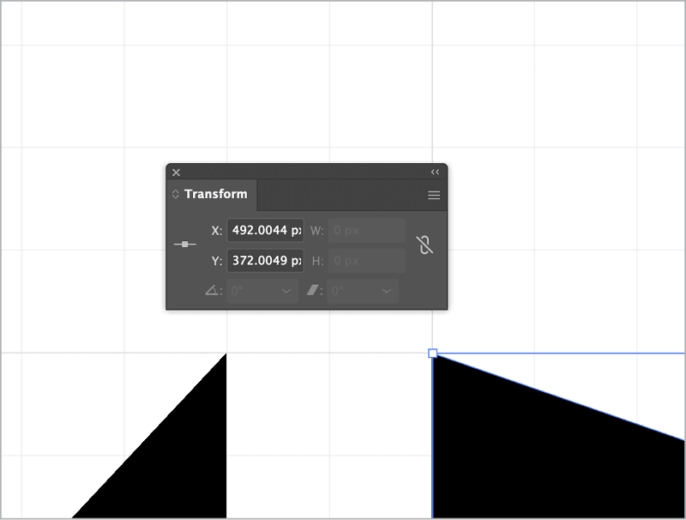Click the disabled H height field
Image resolution: width=686 pixels, height=520 pixels.
[367, 261]
